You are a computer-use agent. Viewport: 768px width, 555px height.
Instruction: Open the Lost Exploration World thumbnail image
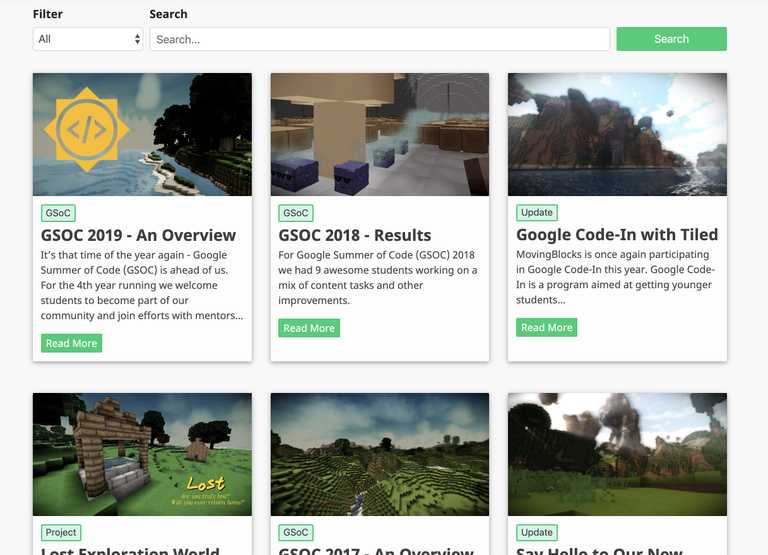(143, 454)
